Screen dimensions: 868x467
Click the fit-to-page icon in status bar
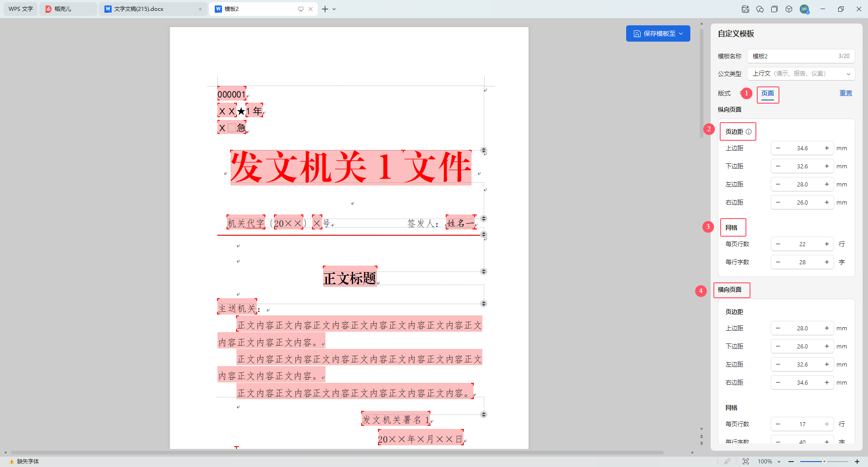pos(745,461)
